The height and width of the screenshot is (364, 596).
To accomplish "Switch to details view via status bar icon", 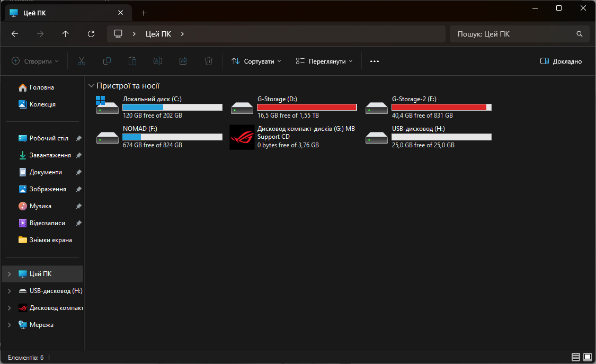I will (575, 358).
